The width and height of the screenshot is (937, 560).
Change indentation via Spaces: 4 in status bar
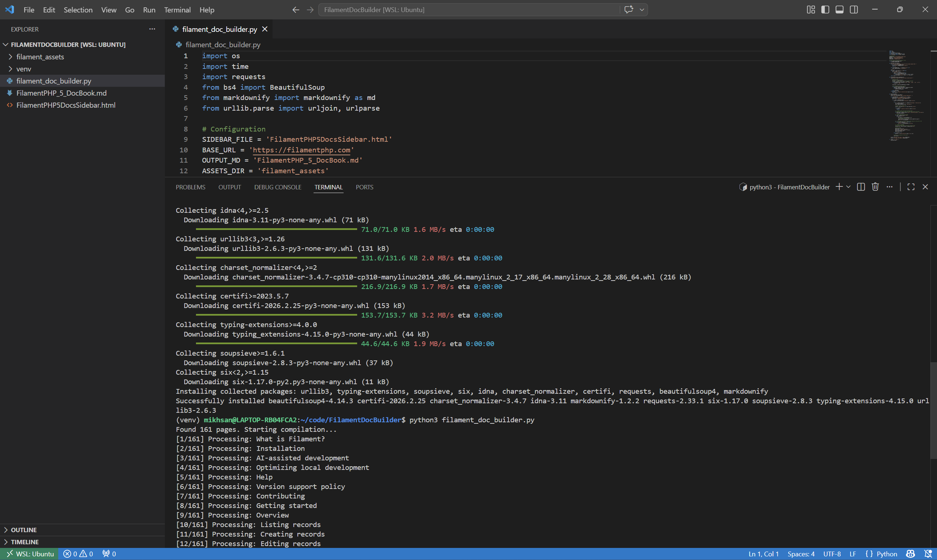[801, 553]
